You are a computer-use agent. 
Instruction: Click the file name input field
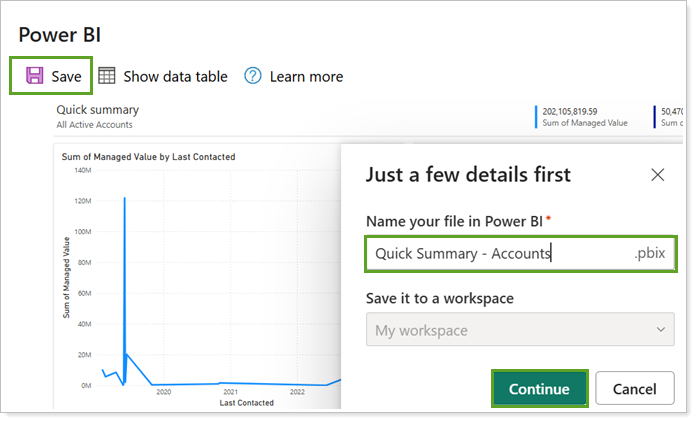point(490,253)
